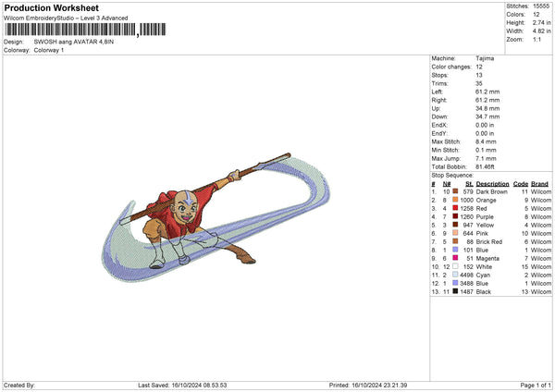Click the 'Brand' column header

tap(539, 184)
